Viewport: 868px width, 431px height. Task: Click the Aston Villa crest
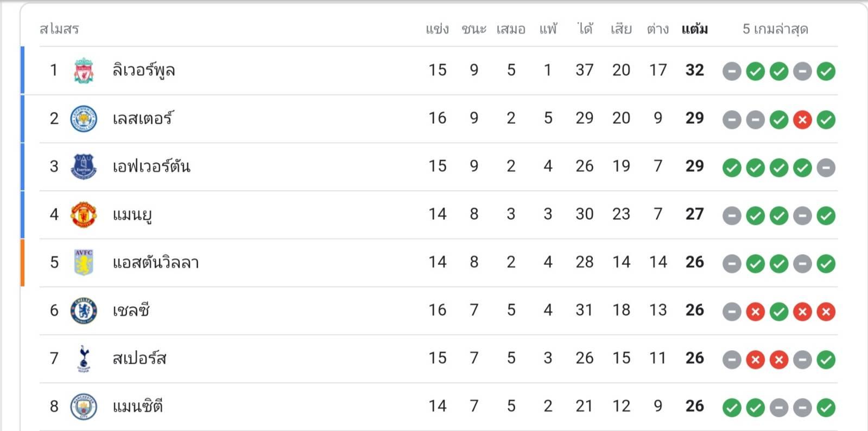(84, 263)
